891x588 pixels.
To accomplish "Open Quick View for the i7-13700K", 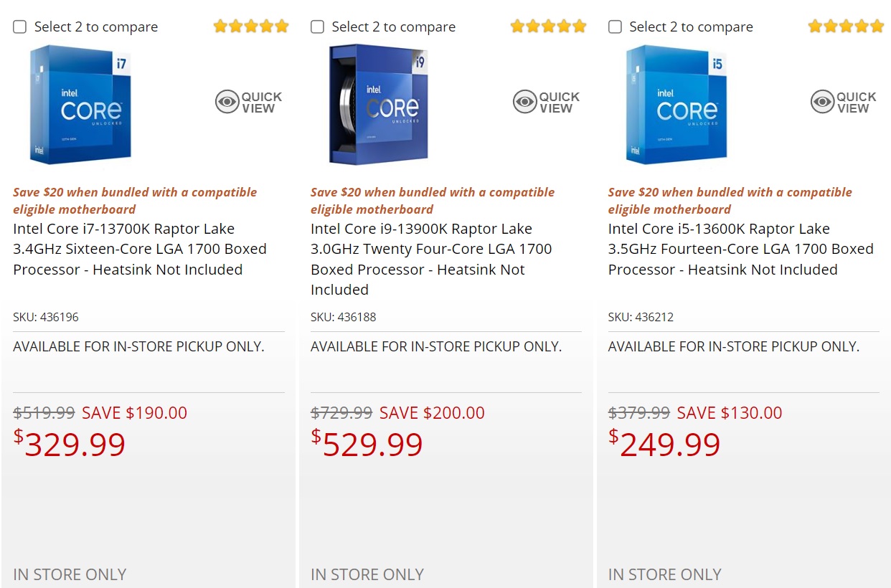I will [x=249, y=103].
